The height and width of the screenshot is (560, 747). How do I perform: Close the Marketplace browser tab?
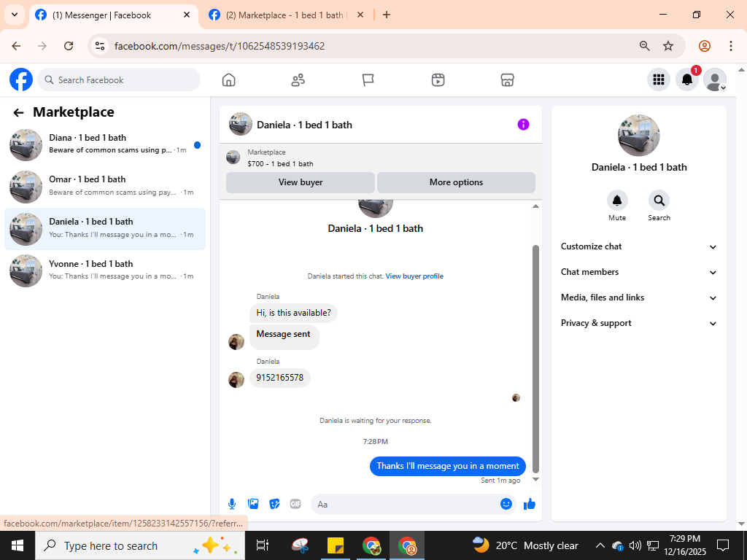pyautogui.click(x=360, y=15)
